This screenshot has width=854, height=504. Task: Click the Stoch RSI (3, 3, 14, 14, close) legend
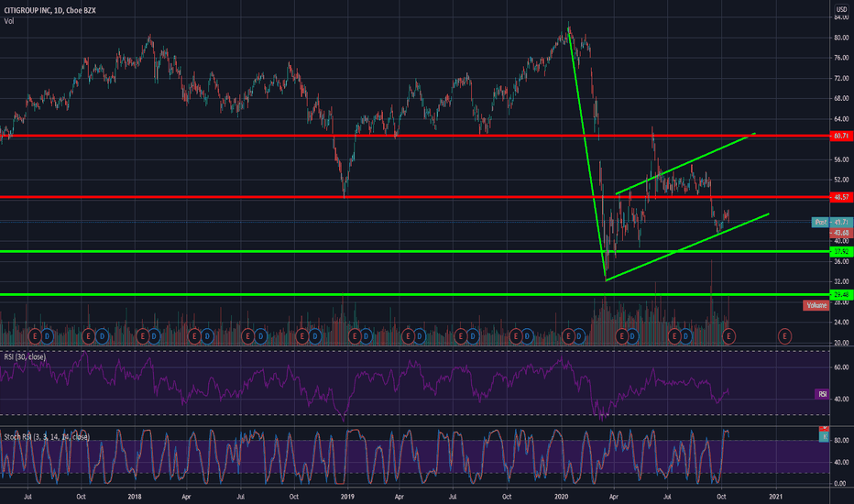pos(47,436)
